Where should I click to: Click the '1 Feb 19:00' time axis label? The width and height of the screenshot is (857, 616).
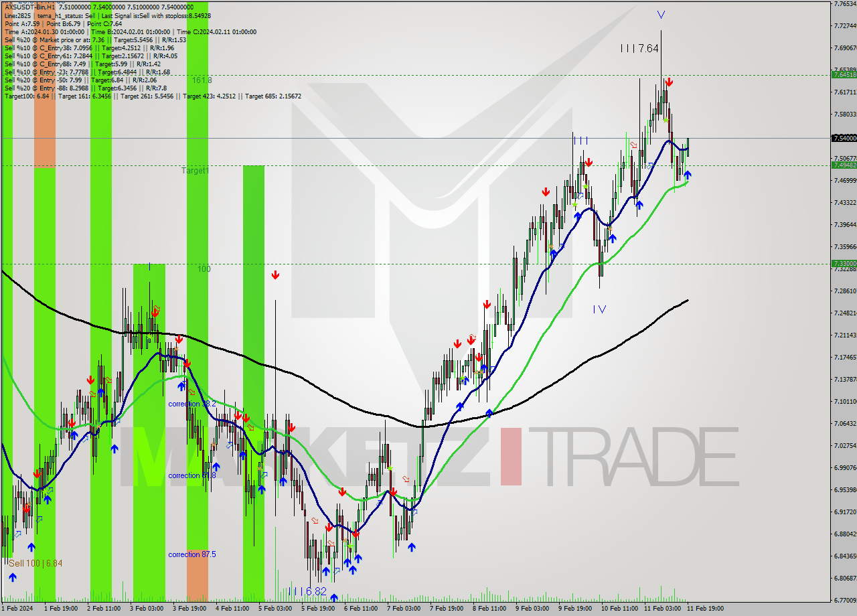60,609
